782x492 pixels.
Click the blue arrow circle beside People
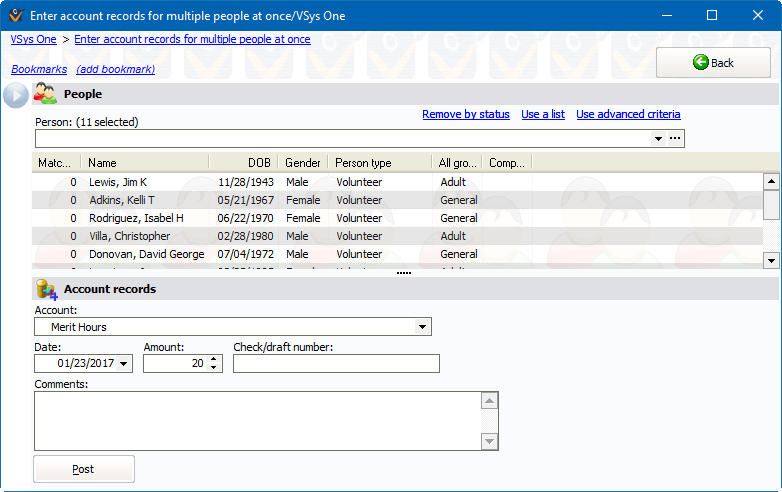point(16,95)
